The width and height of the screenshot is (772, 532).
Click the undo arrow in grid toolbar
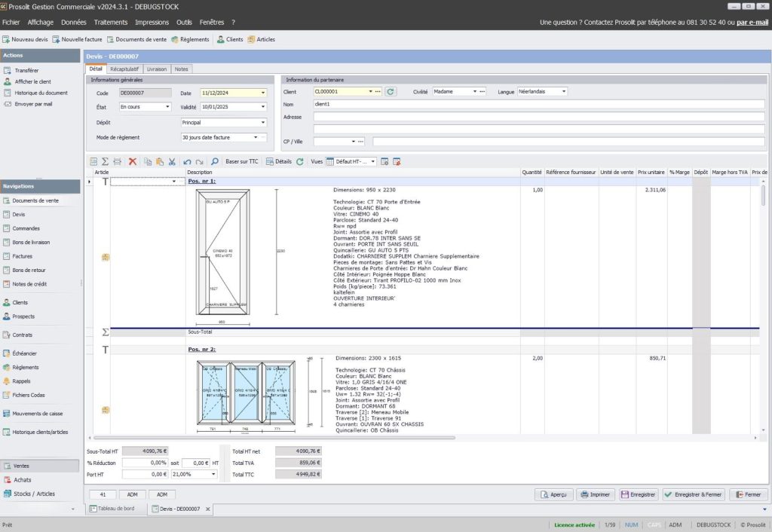187,161
